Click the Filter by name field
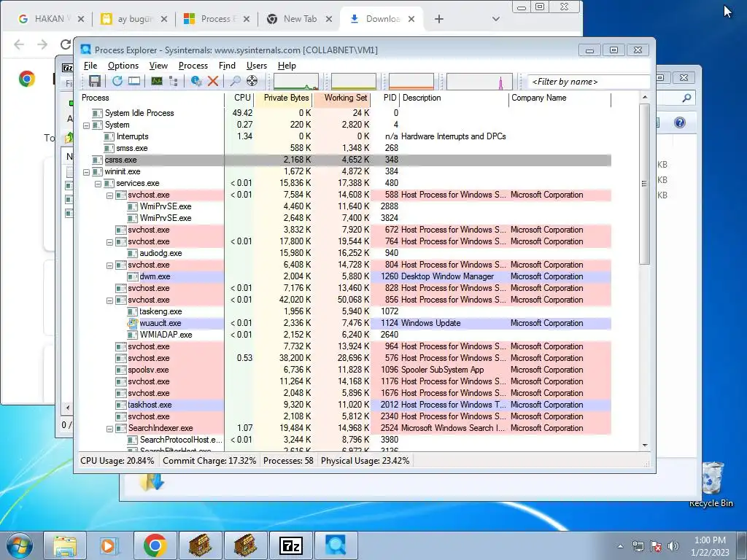747x560 pixels. click(x=589, y=82)
